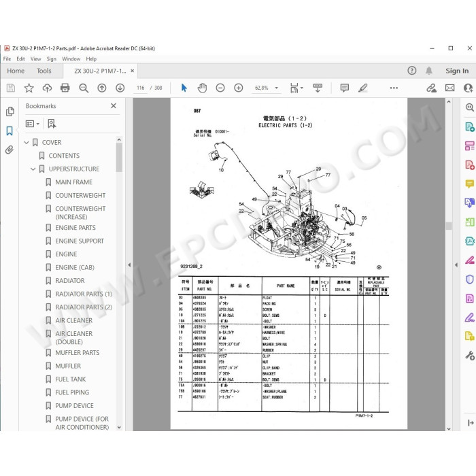
Task: Open the read mode scrolling icon
Action: (318, 88)
